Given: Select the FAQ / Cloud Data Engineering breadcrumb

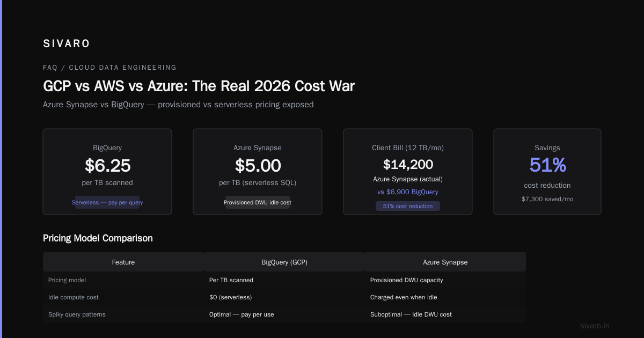Looking at the screenshot, I should coord(109,68).
